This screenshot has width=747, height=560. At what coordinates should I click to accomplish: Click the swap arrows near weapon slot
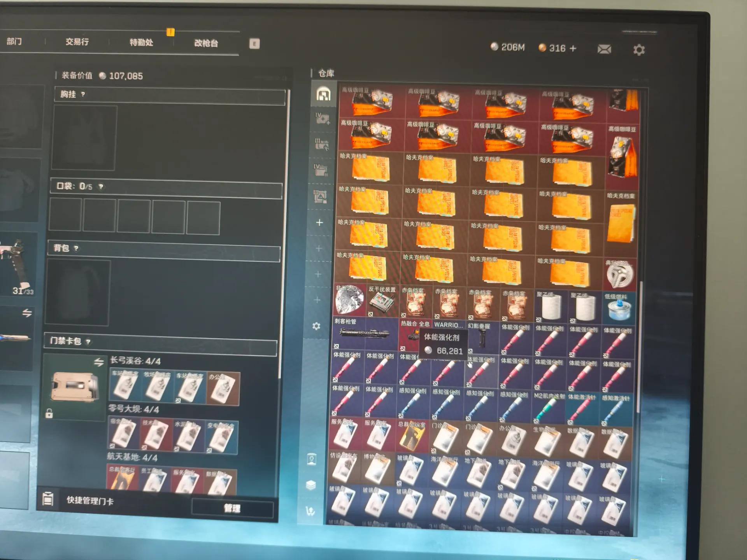(x=27, y=313)
